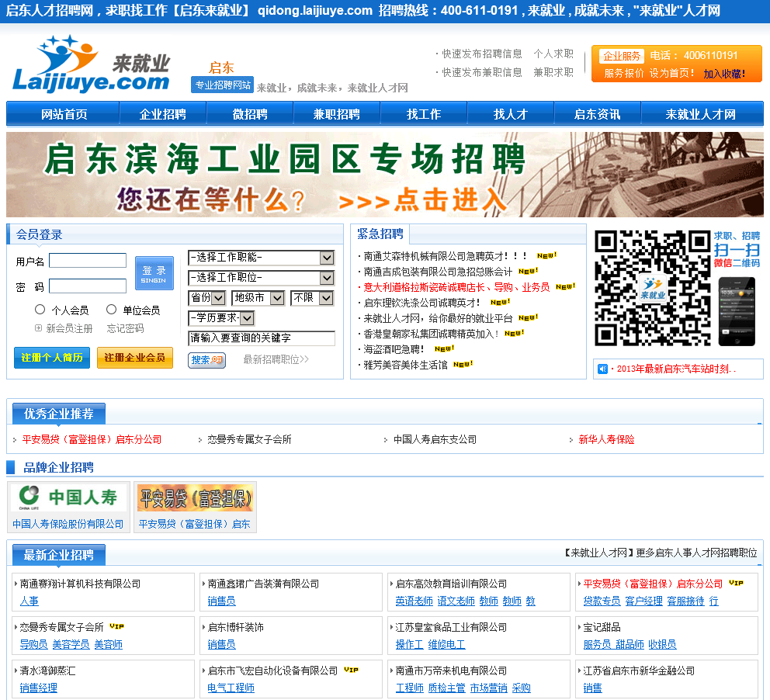Open 香港皇朝家私集团诚聘精英加入 listing

pyautogui.click(x=431, y=334)
